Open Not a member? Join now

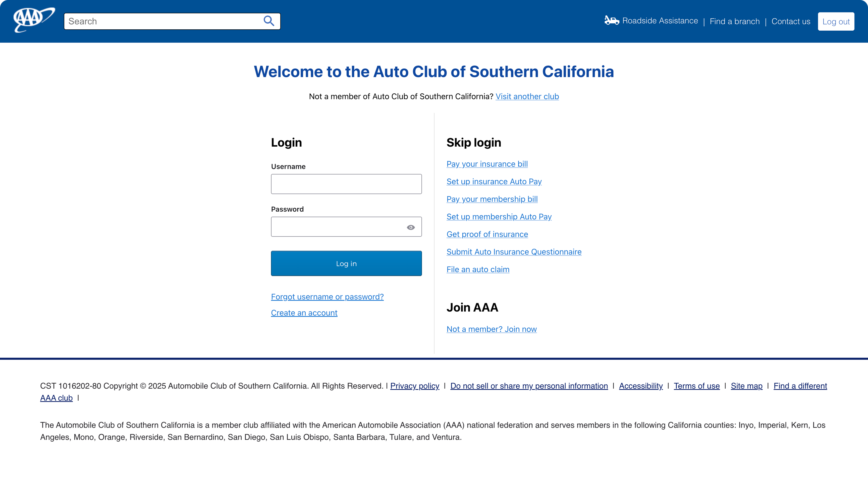click(491, 329)
